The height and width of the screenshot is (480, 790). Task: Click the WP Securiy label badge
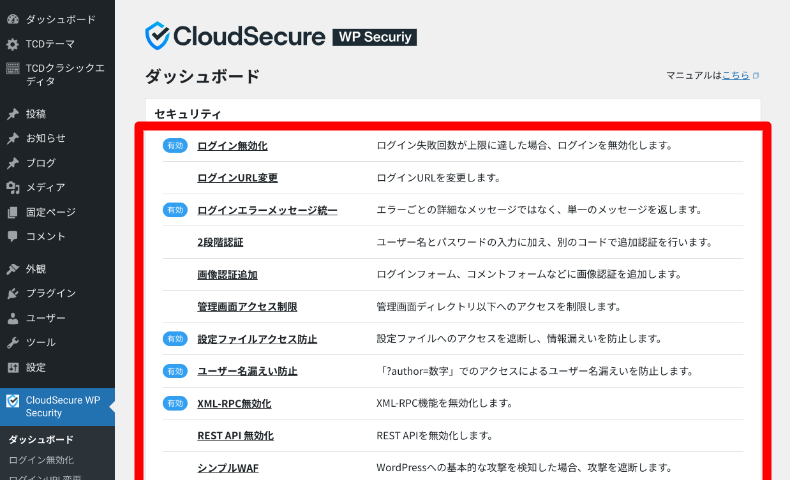coord(374,37)
